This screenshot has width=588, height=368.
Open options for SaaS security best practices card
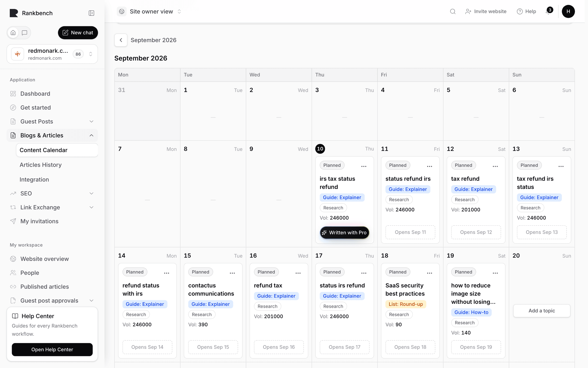point(430,273)
